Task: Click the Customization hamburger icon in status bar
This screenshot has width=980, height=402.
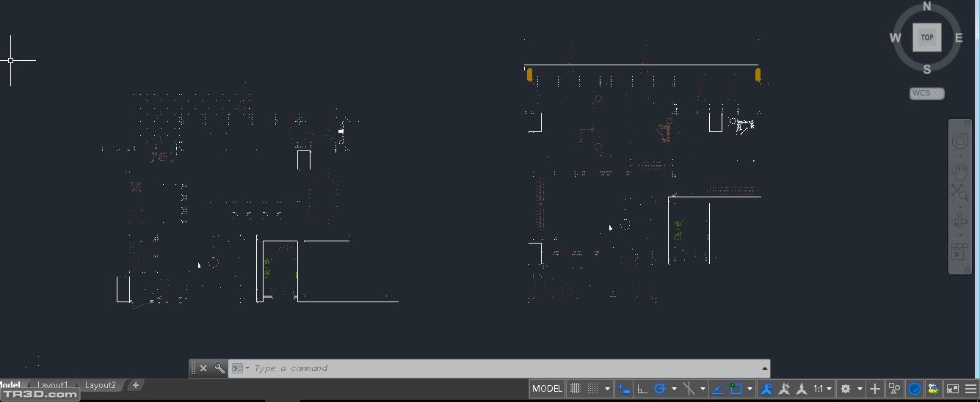Action: click(x=971, y=389)
